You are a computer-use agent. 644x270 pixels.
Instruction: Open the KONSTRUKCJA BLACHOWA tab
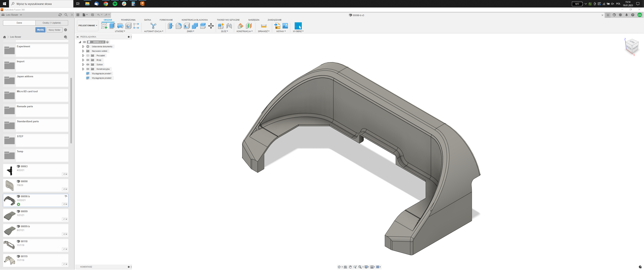195,20
